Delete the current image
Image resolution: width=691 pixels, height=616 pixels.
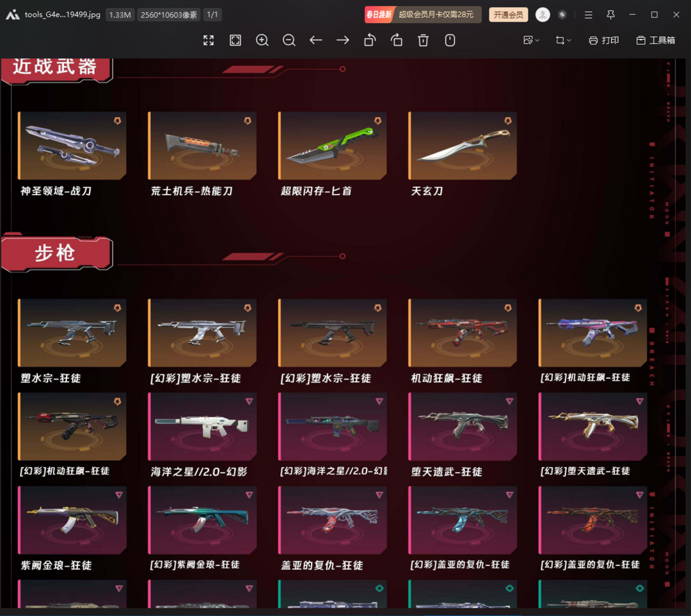pyautogui.click(x=423, y=40)
